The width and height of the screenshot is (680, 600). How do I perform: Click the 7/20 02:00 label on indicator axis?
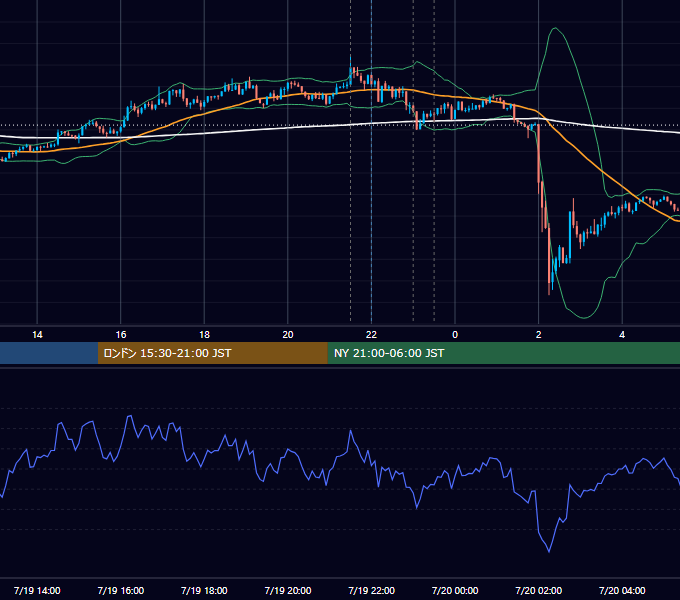(x=539, y=590)
